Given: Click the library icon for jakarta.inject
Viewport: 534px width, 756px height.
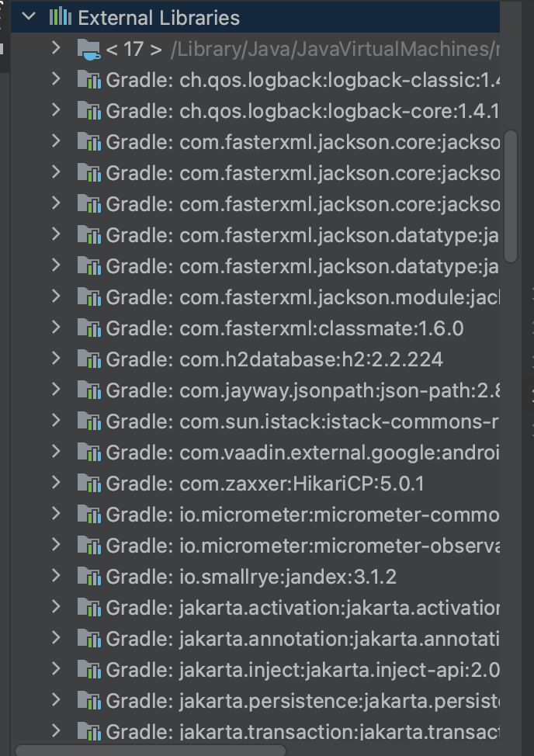Looking at the screenshot, I should [89, 669].
